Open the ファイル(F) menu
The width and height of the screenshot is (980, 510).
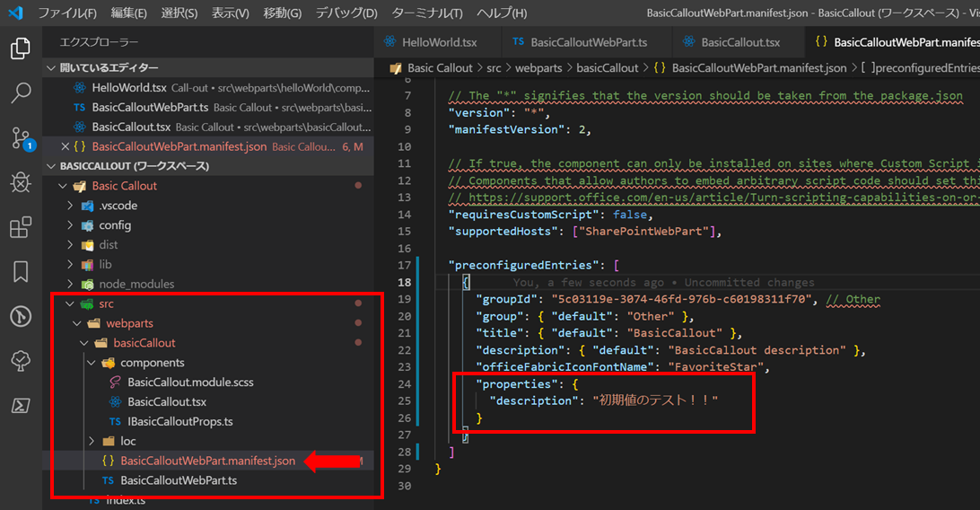click(x=67, y=13)
